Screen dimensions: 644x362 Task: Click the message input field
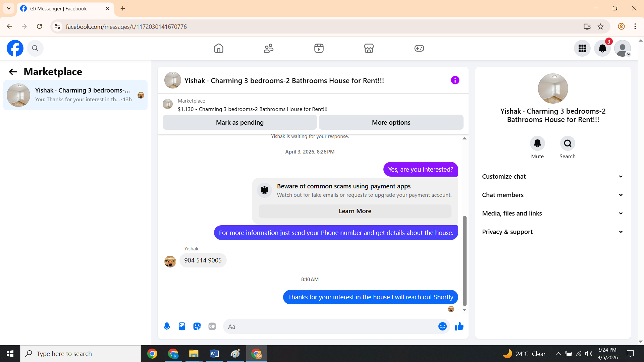point(330,326)
